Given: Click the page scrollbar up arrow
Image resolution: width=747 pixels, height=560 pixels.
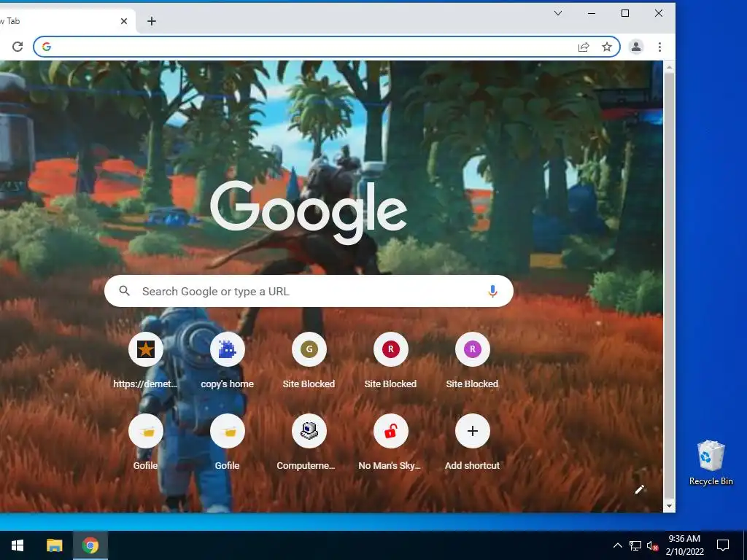Looking at the screenshot, I should pyautogui.click(x=669, y=68).
